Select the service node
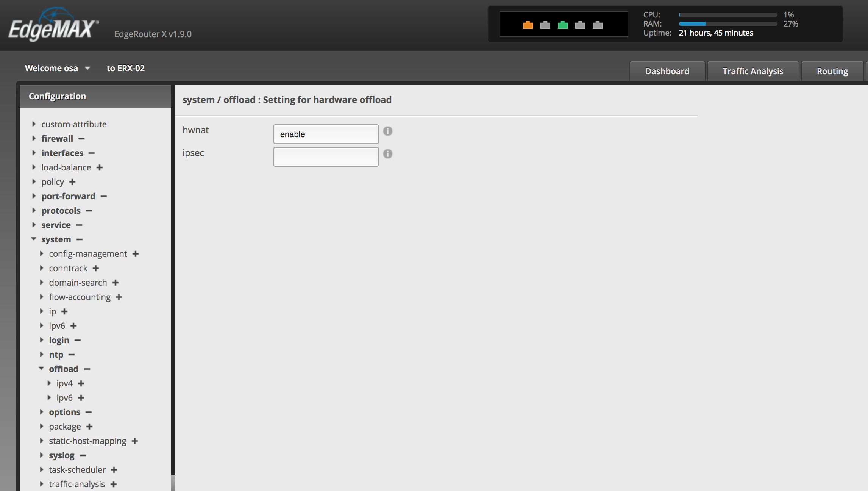Image resolution: width=868 pixels, height=491 pixels. tap(56, 225)
